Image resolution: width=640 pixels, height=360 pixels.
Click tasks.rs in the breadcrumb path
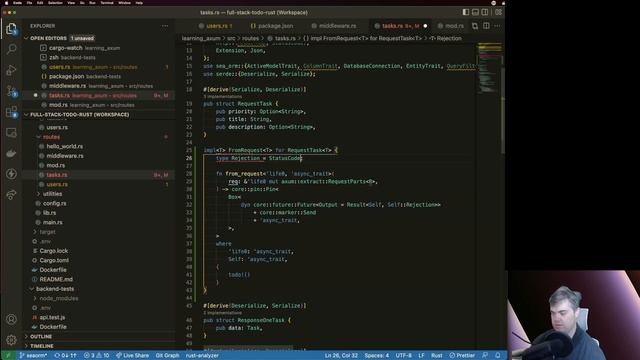(x=285, y=38)
